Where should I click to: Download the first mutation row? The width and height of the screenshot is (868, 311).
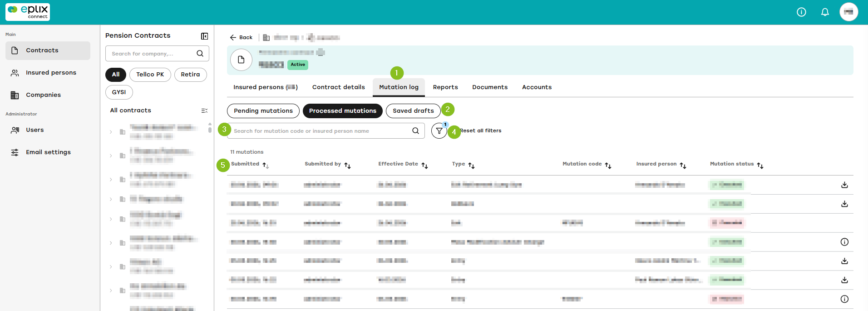pos(844,185)
